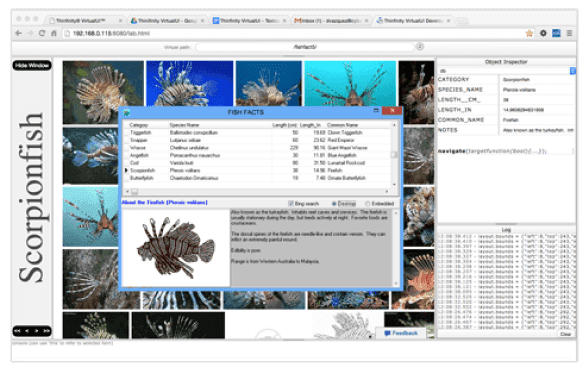The height and width of the screenshot is (376, 587).
Task: Click the grid's horizontal scrollbar thumb
Action: (134, 191)
